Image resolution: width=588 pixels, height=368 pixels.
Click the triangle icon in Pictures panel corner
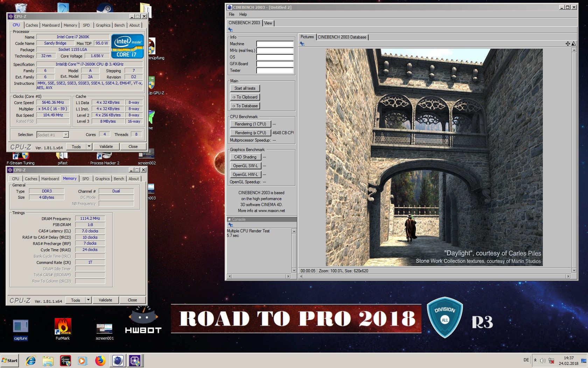[573, 44]
